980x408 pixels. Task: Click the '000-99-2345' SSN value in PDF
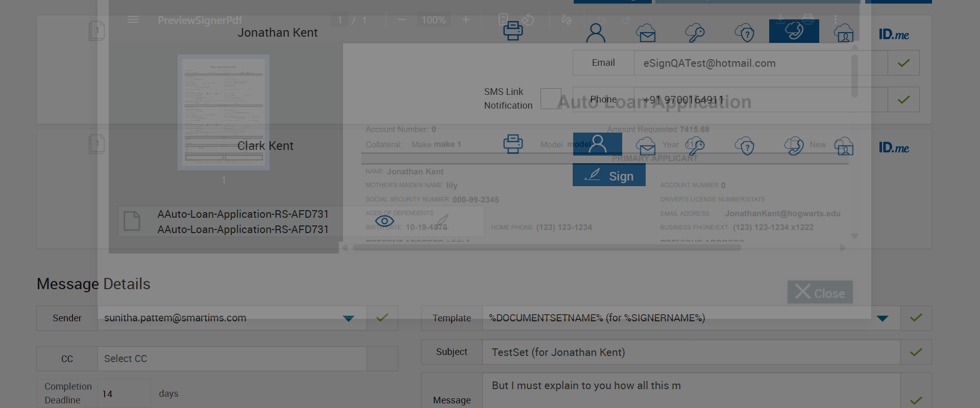point(476,199)
